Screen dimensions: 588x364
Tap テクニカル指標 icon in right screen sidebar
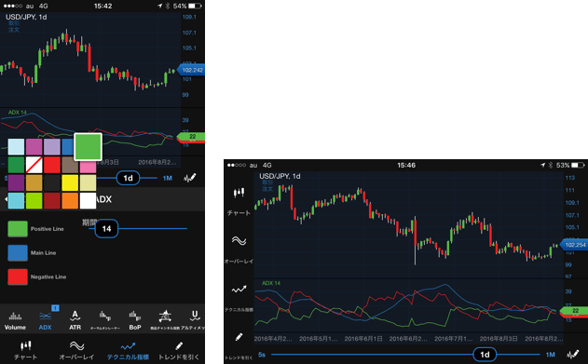pos(239,290)
